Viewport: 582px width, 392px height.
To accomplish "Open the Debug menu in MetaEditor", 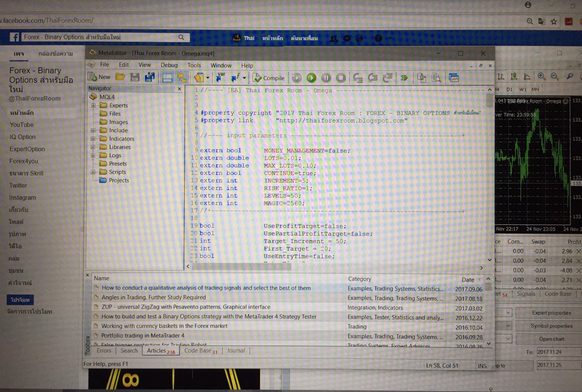I will [169, 65].
